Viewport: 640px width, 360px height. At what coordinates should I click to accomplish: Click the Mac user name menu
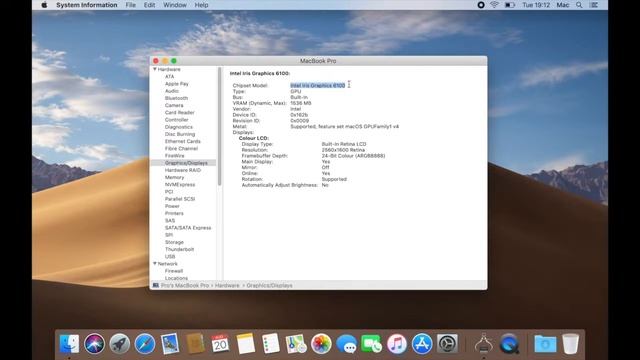pos(562,5)
